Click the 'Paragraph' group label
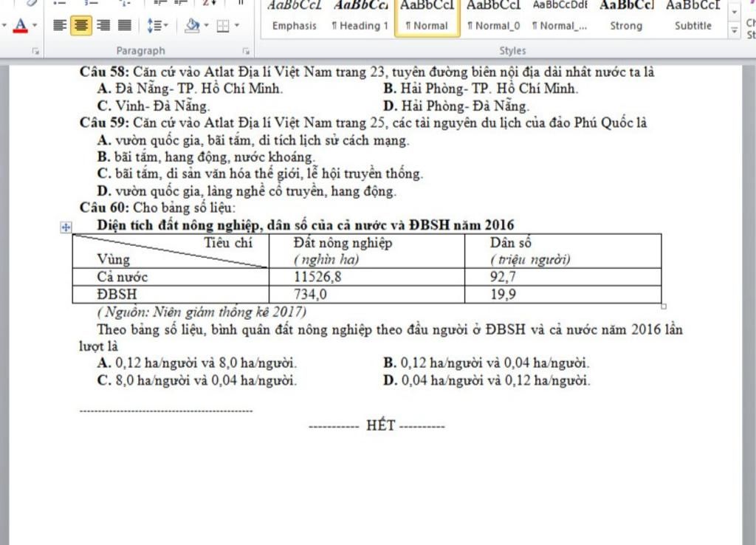The width and height of the screenshot is (756, 545). coord(140,51)
